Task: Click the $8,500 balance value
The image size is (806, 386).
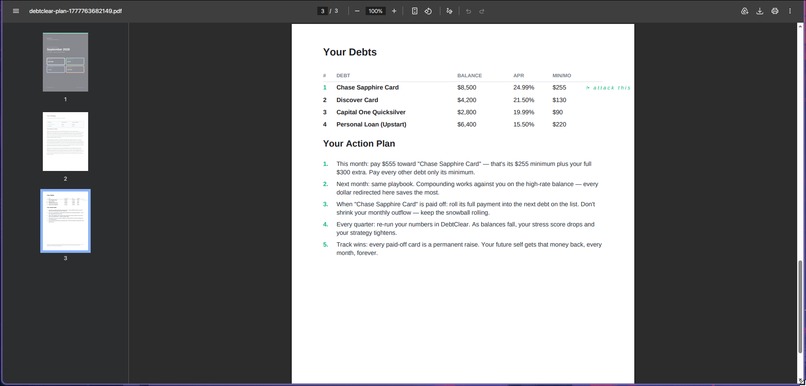Action: [466, 87]
